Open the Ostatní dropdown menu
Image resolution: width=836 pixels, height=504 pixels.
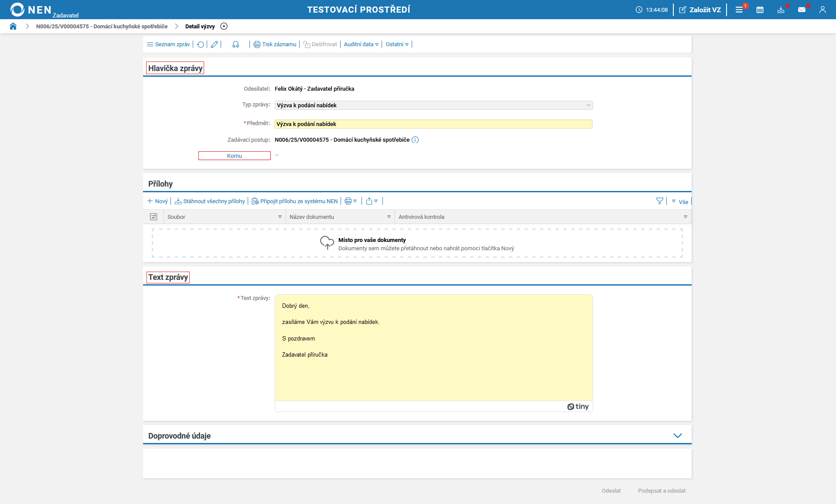[x=397, y=44]
